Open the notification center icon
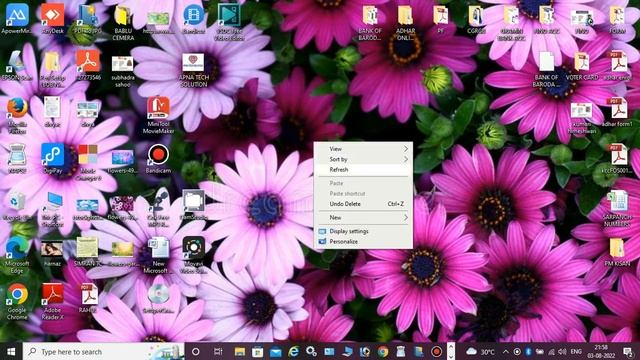 point(628,351)
